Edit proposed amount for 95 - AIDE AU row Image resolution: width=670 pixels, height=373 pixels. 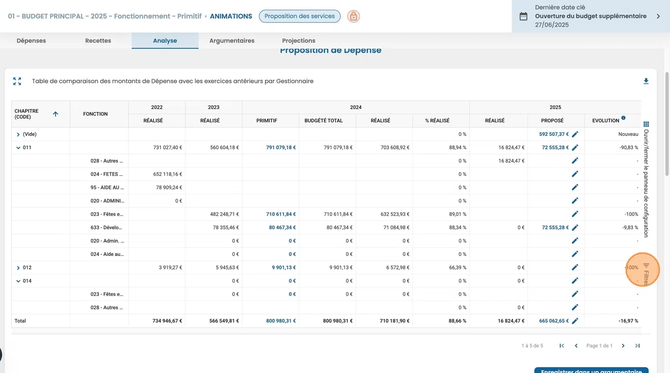click(575, 187)
